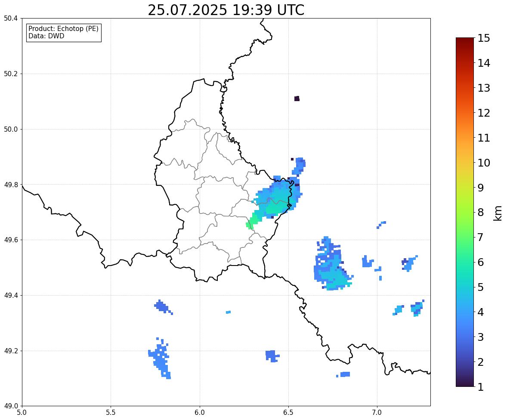
Task: Click latitude tick label '49.4'
Action: coord(11,295)
